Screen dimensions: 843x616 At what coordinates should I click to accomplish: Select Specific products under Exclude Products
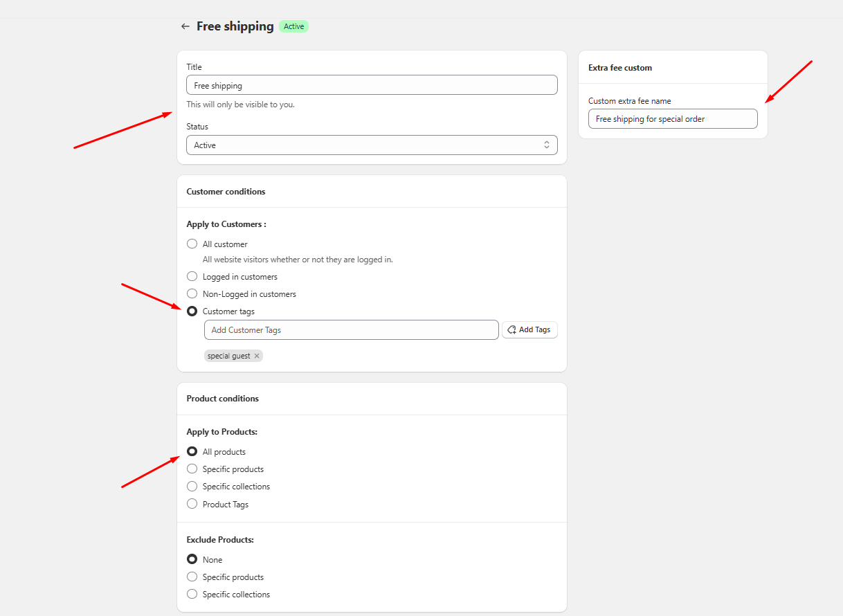point(192,577)
